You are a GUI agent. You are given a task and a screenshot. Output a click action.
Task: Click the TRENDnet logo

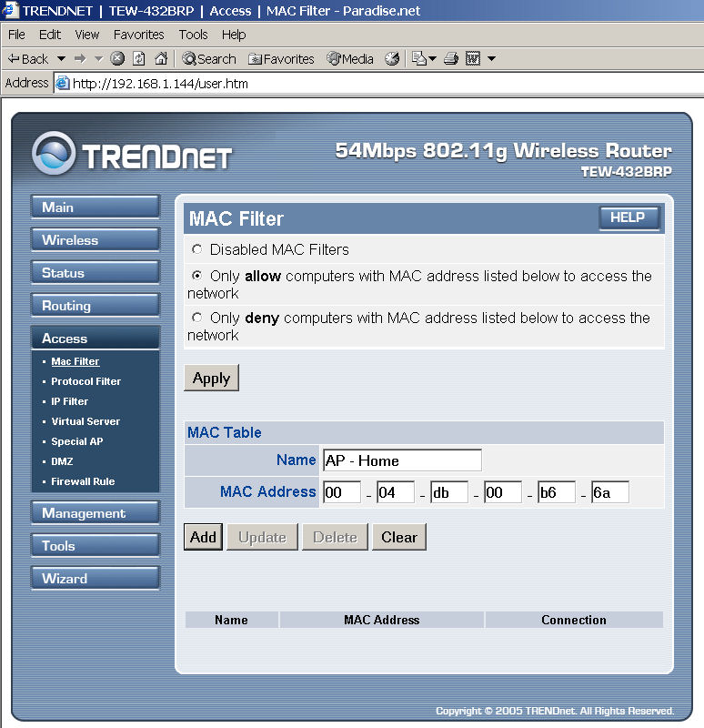tap(132, 153)
